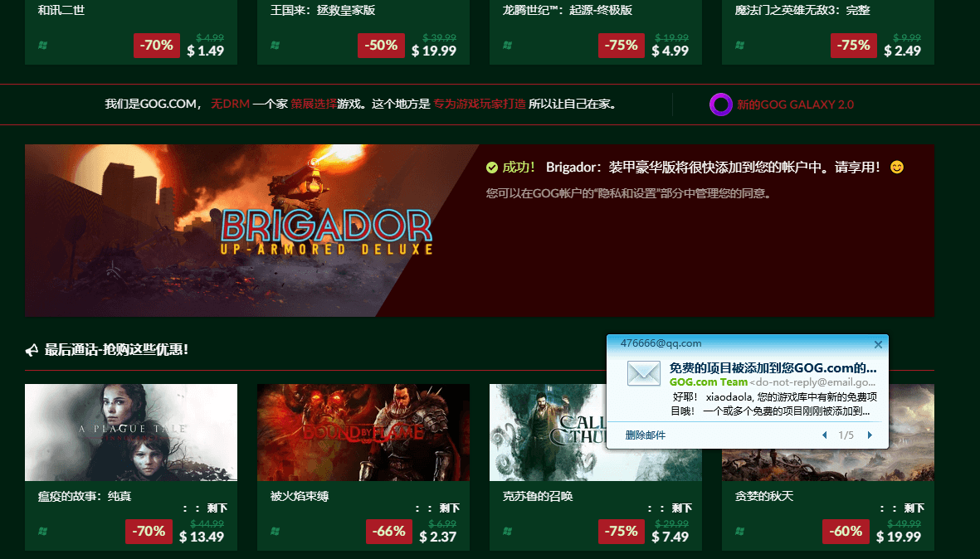Click the green success checkmark icon

(492, 168)
